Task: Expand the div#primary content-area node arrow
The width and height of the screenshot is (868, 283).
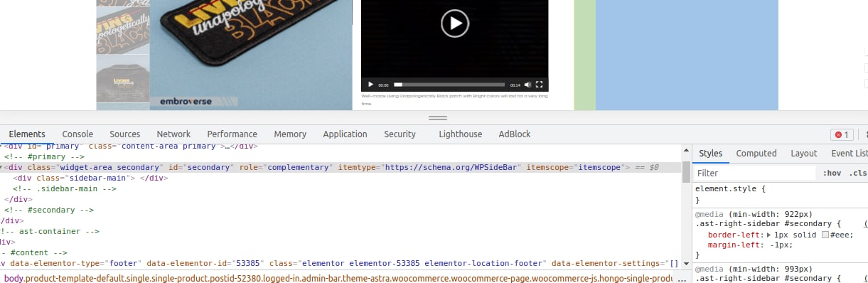Action: tap(2, 146)
